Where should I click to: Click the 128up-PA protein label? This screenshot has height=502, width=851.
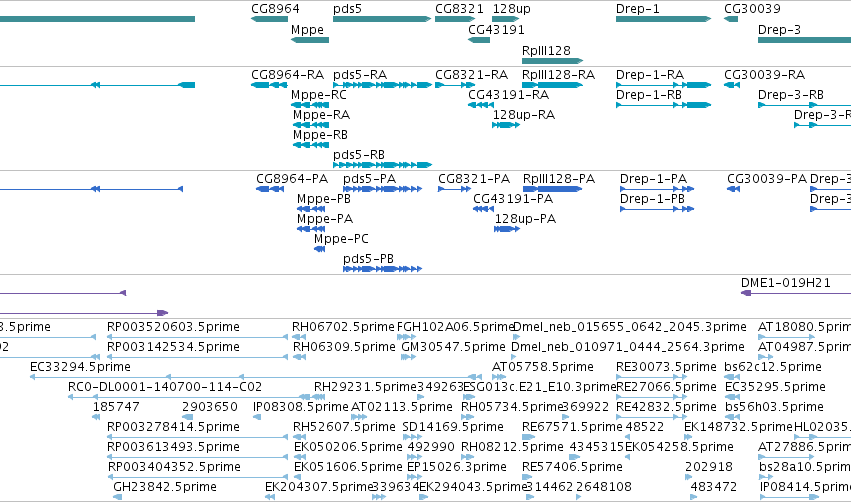click(x=525, y=219)
